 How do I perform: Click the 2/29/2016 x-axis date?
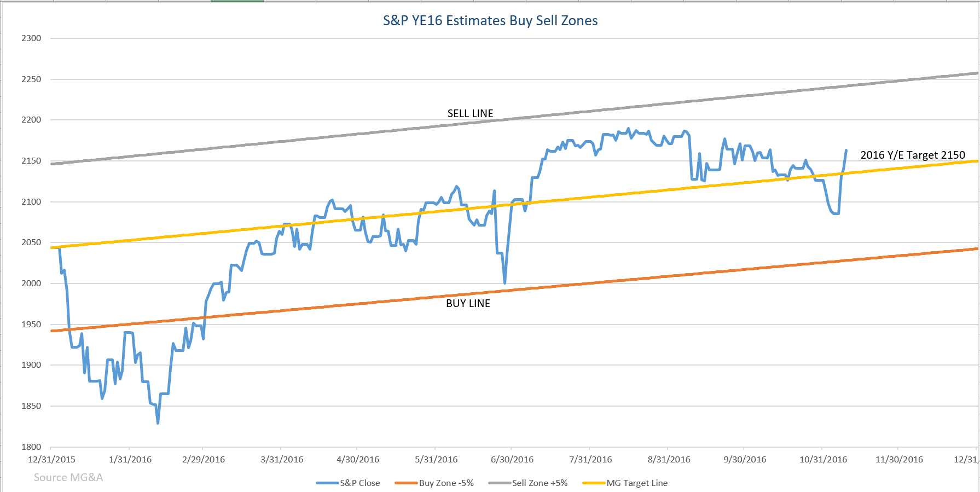[x=204, y=460]
